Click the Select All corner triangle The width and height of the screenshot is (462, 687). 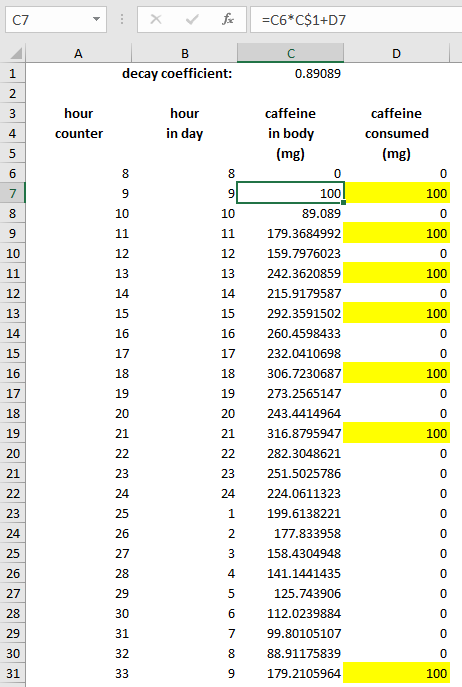(x=16, y=53)
